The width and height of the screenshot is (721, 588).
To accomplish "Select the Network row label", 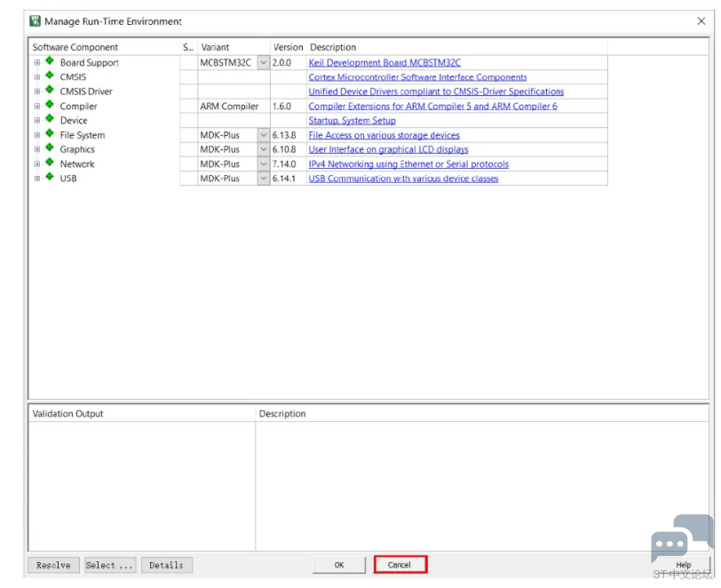I will click(x=76, y=164).
